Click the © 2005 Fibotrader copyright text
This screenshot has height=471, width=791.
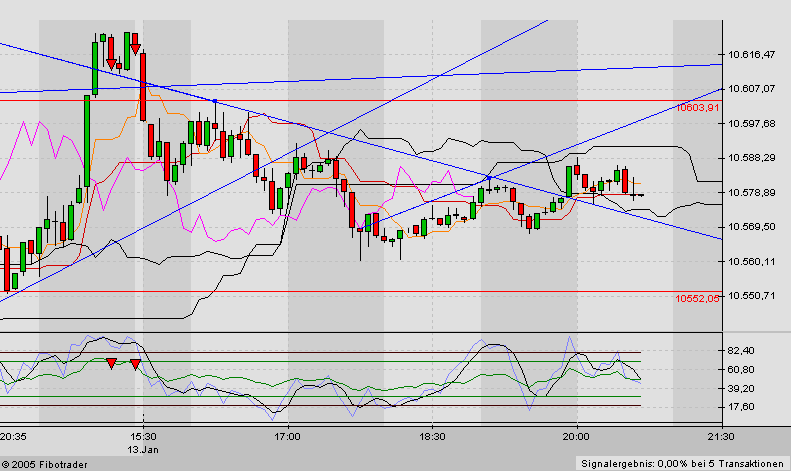(x=44, y=465)
